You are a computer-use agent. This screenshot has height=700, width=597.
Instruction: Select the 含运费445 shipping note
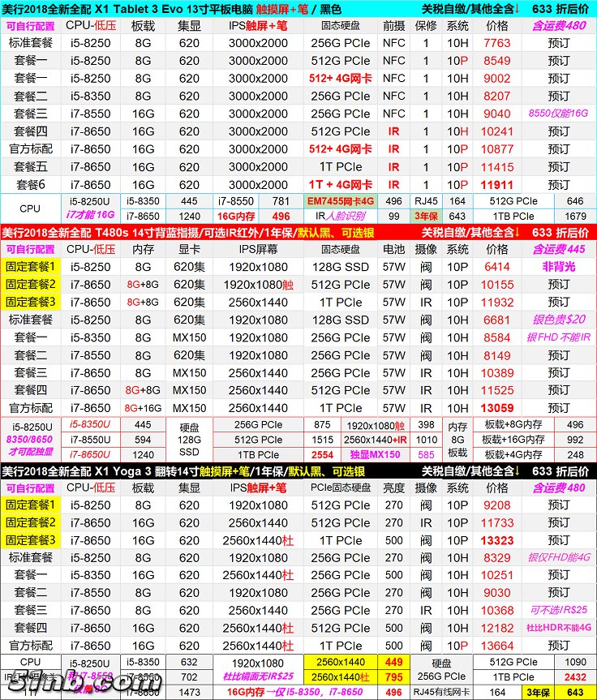pyautogui.click(x=558, y=249)
